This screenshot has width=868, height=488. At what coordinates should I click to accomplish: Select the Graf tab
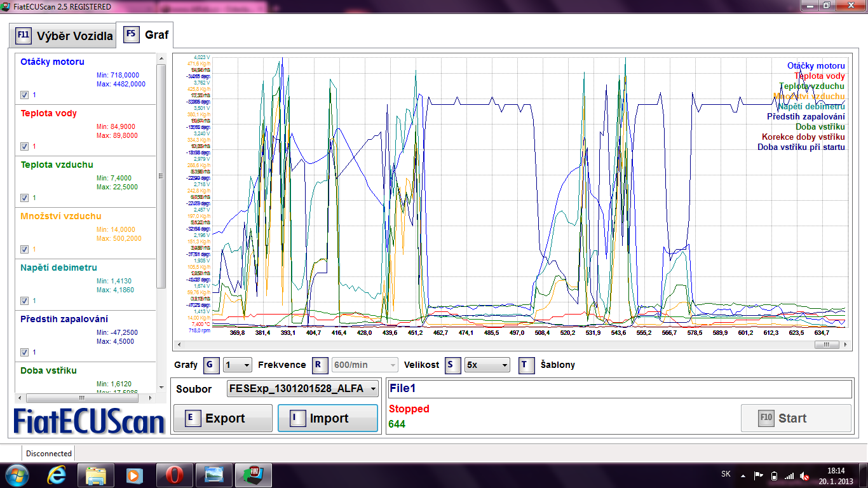147,34
